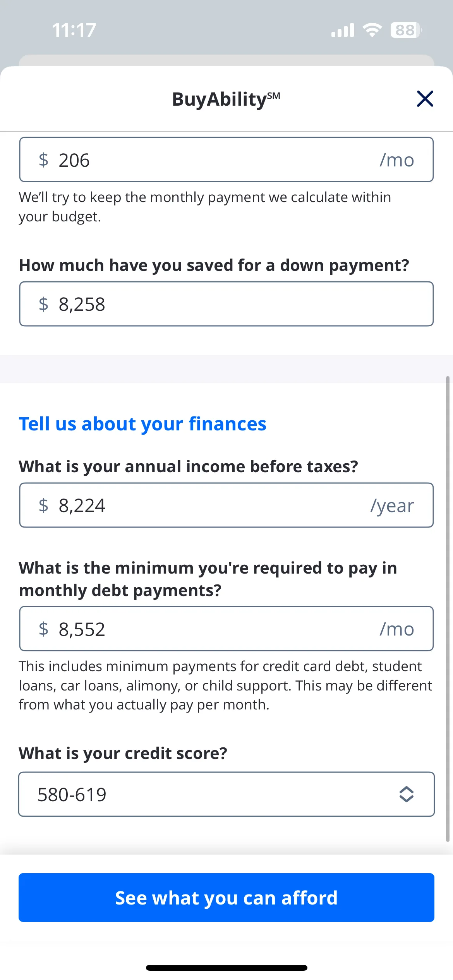This screenshot has width=453, height=980.
Task: Tap the /year suffix in income field
Action: [392, 506]
